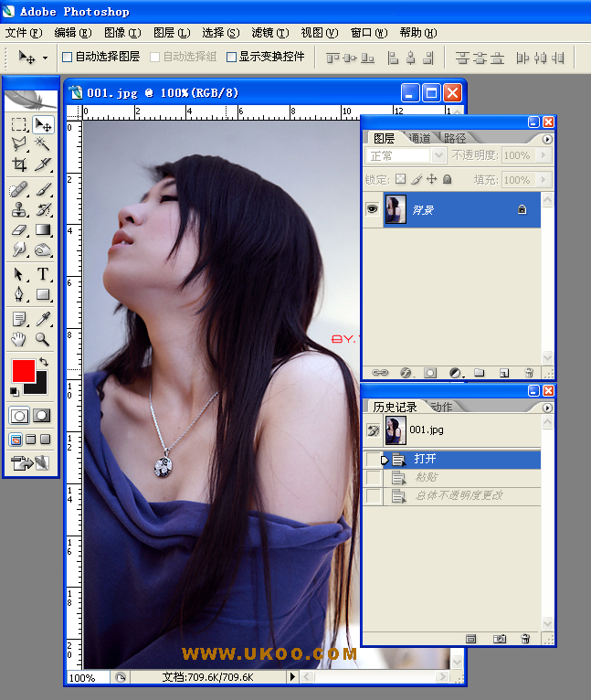Open the Layers panel options menu arrow
The width and height of the screenshot is (591, 700).
pyautogui.click(x=547, y=139)
